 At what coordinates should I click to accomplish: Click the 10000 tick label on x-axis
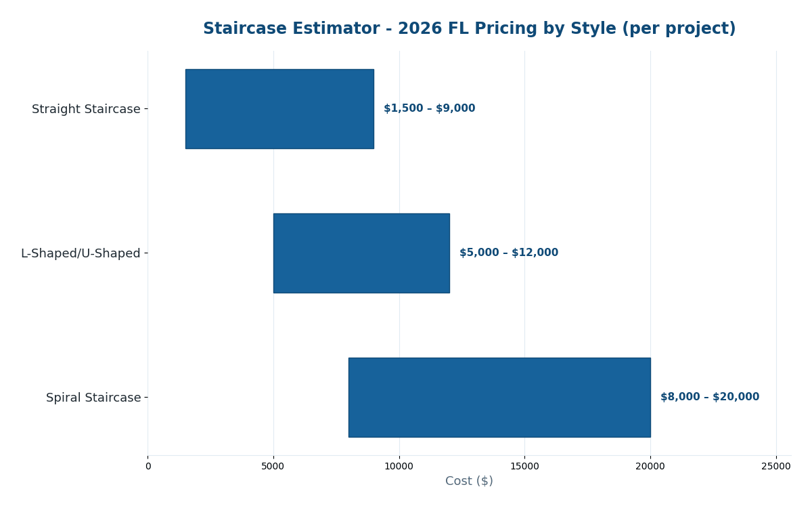pos(399,466)
